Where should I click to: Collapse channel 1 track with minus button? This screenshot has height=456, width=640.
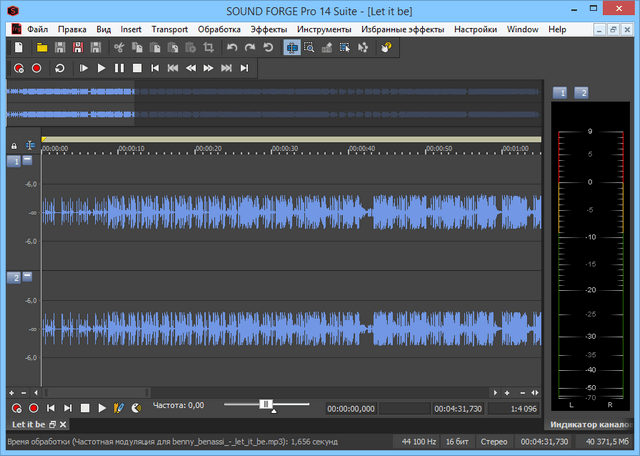click(x=27, y=160)
